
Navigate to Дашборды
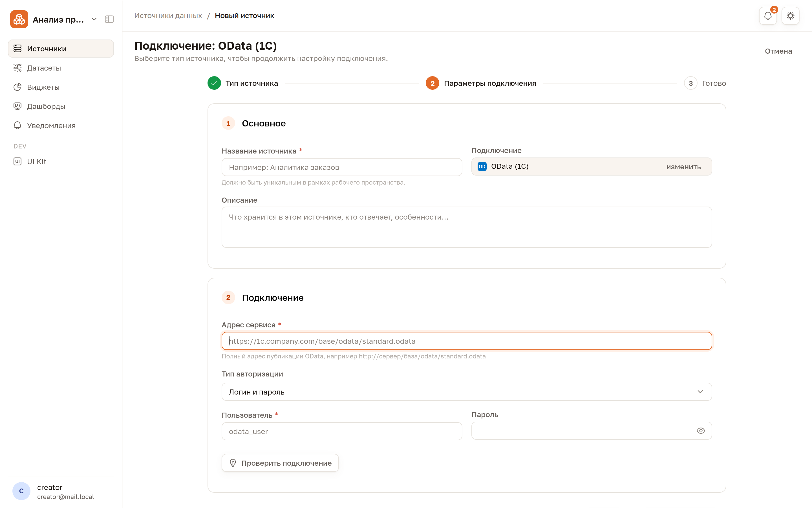[x=61, y=106]
